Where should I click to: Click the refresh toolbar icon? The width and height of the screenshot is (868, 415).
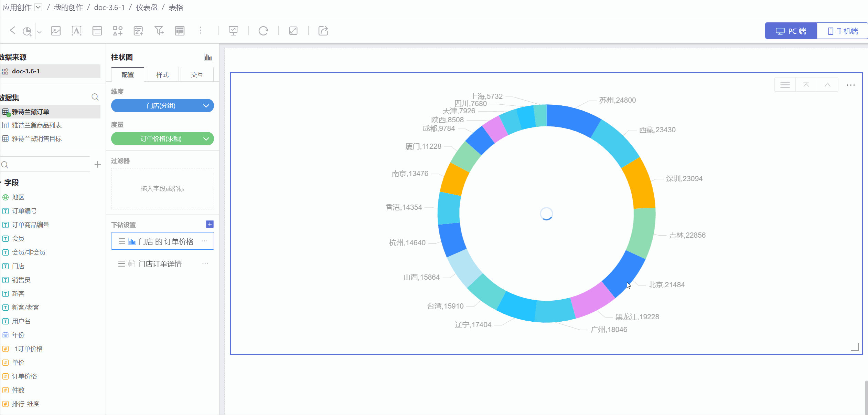[x=263, y=31]
